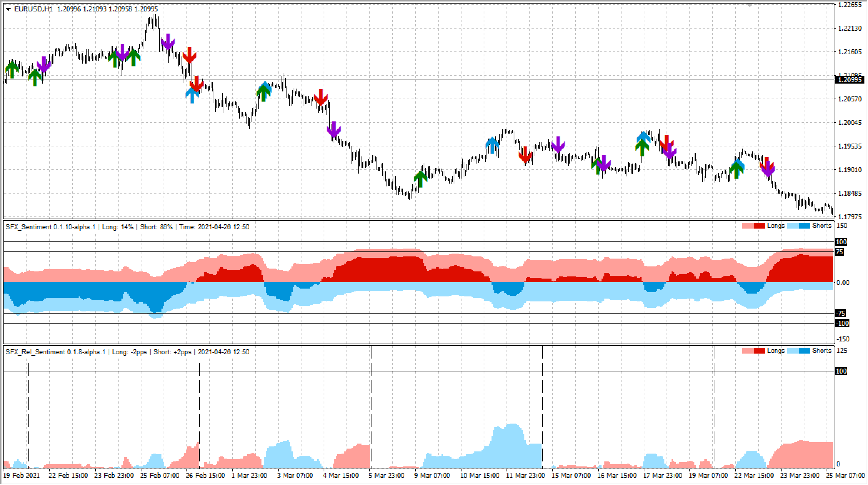Image resolution: width=868 pixels, height=485 pixels.
Task: Click red down arrow near 1.20570 level
Action: (321, 97)
